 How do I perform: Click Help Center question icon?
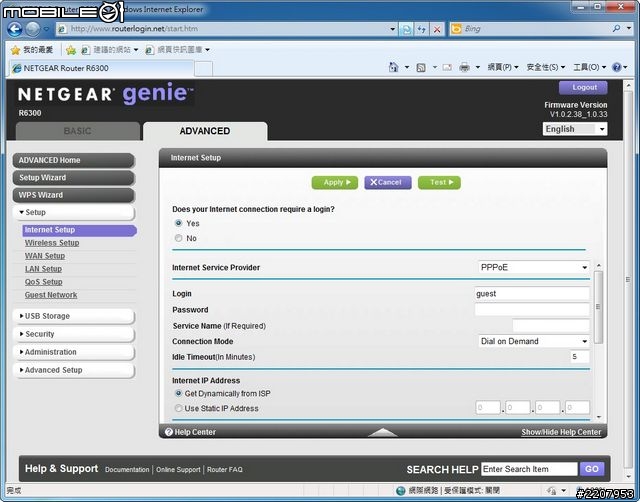pyautogui.click(x=169, y=432)
